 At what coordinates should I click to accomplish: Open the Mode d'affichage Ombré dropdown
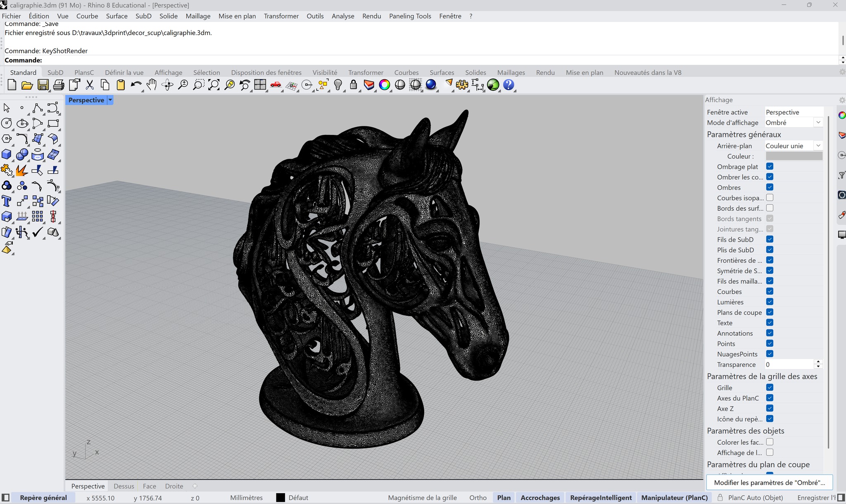pos(818,122)
